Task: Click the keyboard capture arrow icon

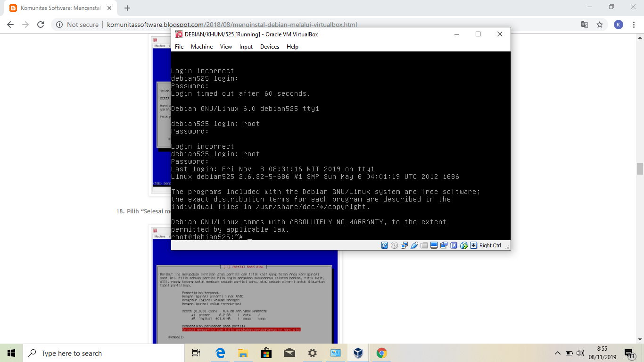Action: (x=473, y=245)
